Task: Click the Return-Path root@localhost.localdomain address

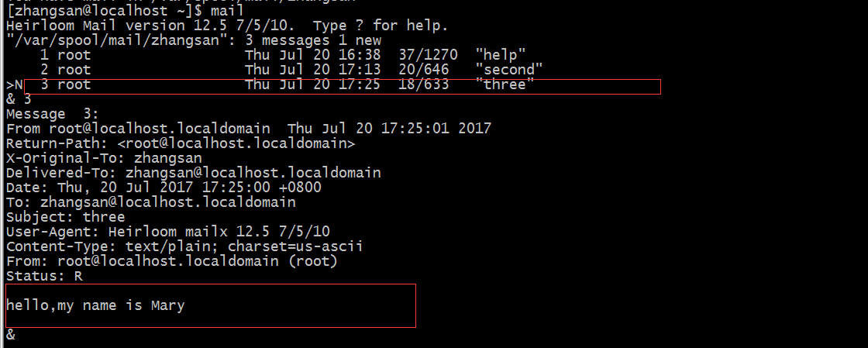Action: 236,143
